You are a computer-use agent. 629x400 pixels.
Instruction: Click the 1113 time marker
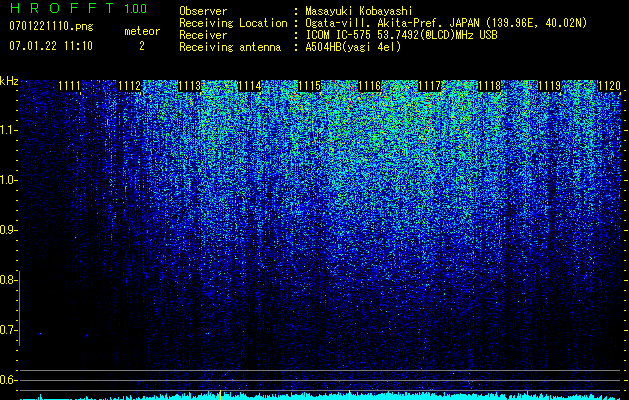[x=189, y=86]
